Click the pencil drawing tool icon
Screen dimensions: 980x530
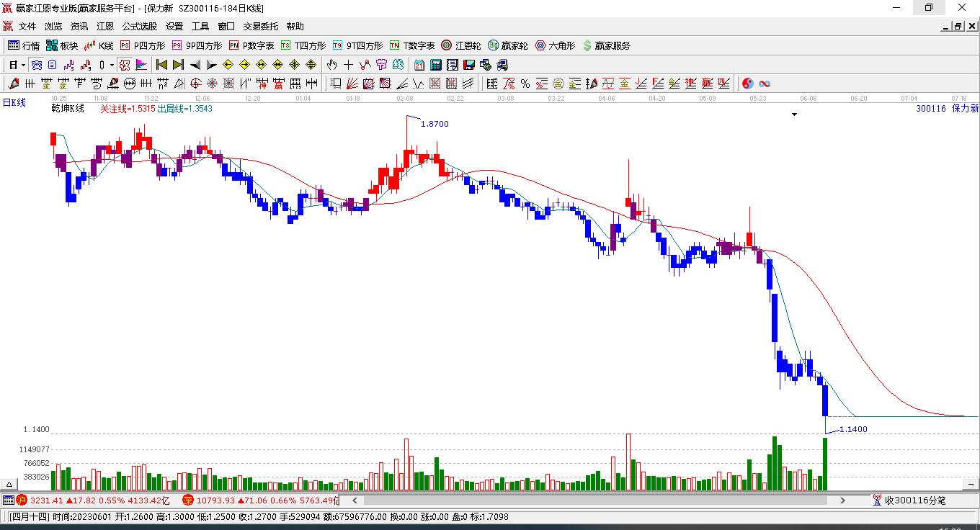[13, 84]
